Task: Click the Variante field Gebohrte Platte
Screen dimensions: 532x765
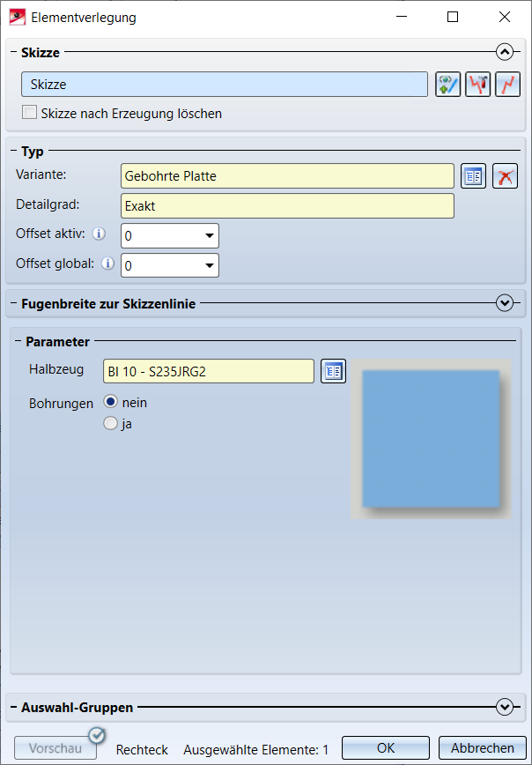Action: [x=287, y=176]
